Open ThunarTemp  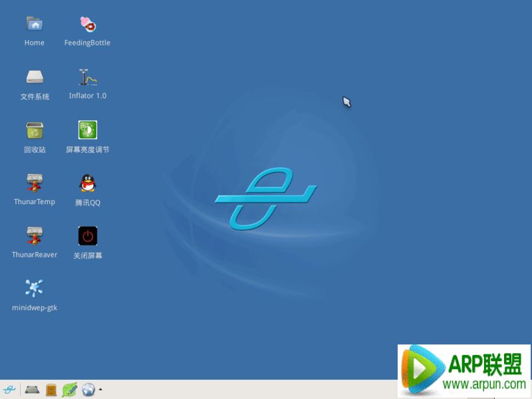(33, 183)
